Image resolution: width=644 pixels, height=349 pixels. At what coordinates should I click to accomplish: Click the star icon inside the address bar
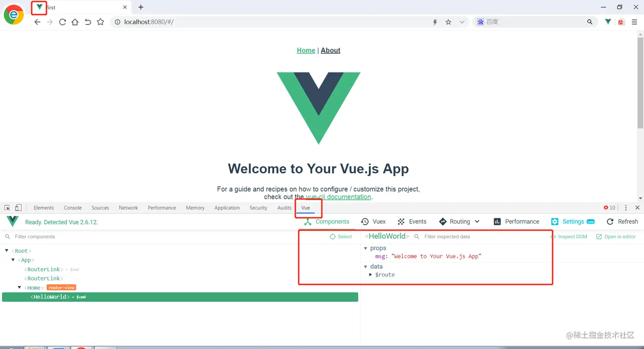click(x=448, y=22)
